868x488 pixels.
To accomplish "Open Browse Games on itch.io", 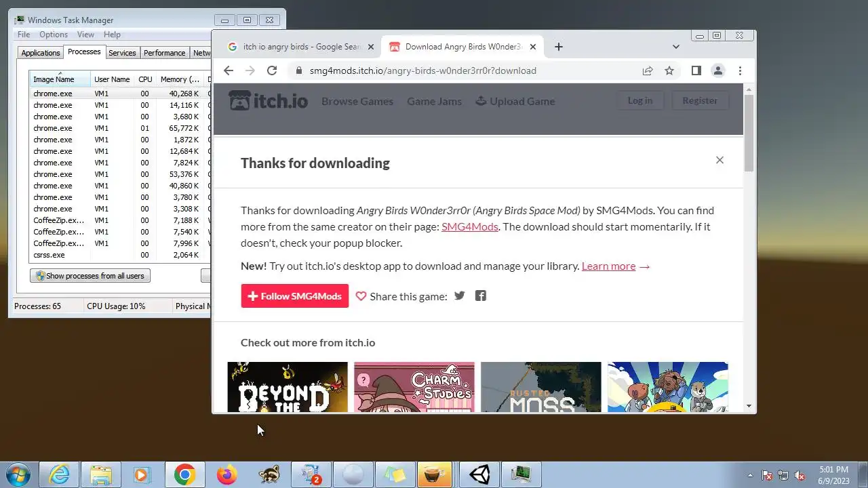I will [x=357, y=101].
